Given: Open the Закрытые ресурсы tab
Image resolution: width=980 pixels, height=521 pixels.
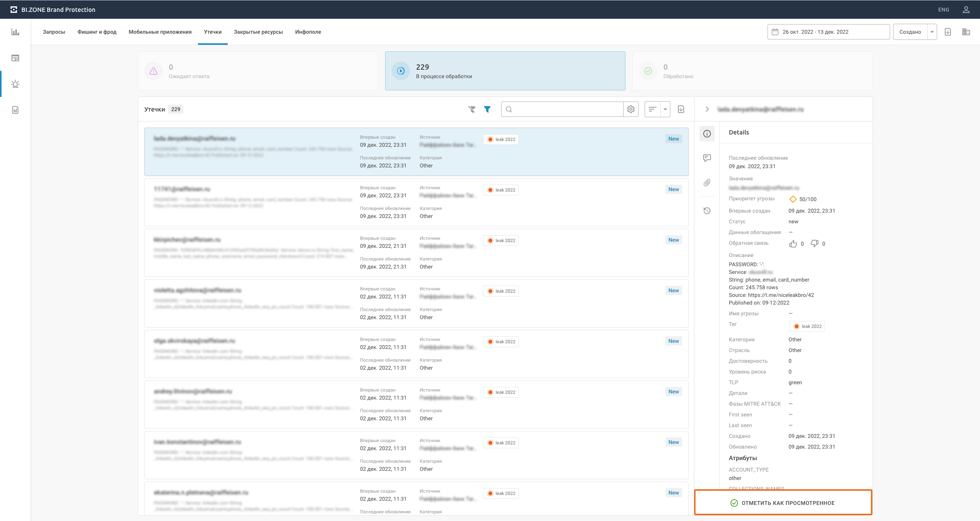Looking at the screenshot, I should click(258, 32).
